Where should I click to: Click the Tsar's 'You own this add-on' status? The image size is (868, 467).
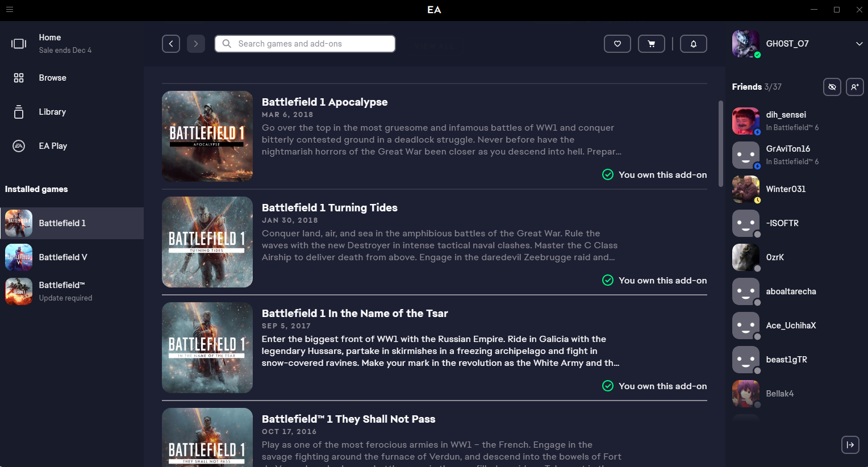654,386
